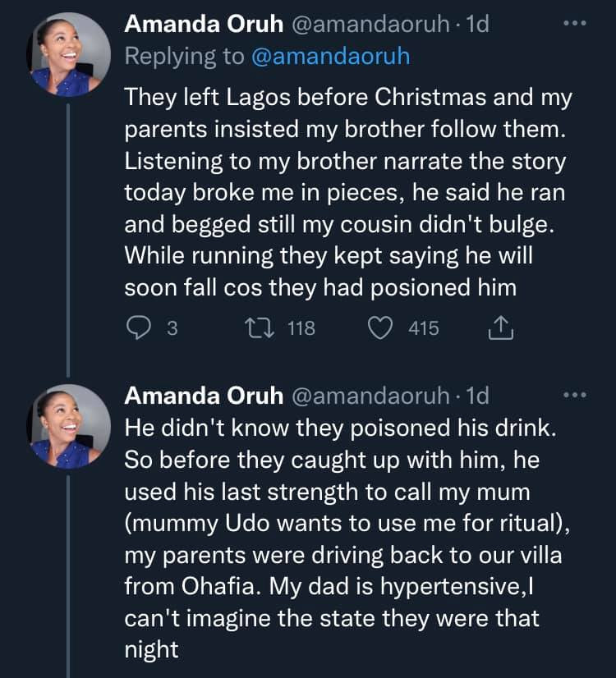Click the like count showing 415

tap(424, 329)
